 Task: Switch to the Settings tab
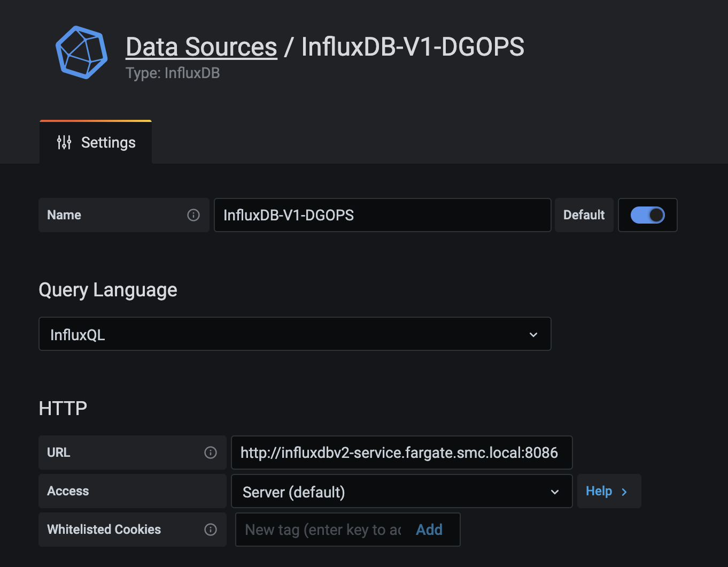(x=95, y=142)
